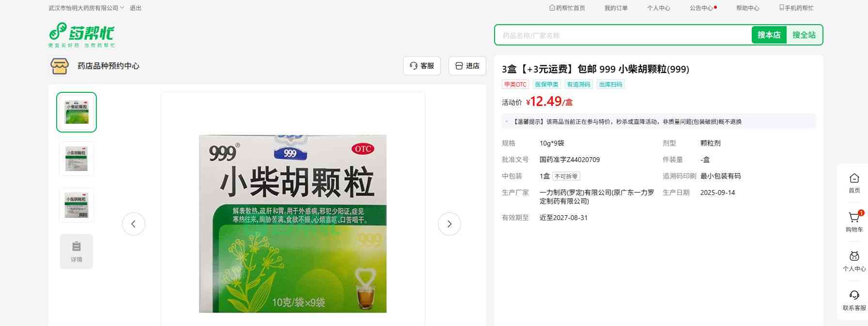
Task: Show the next product image arrow
Action: [449, 224]
